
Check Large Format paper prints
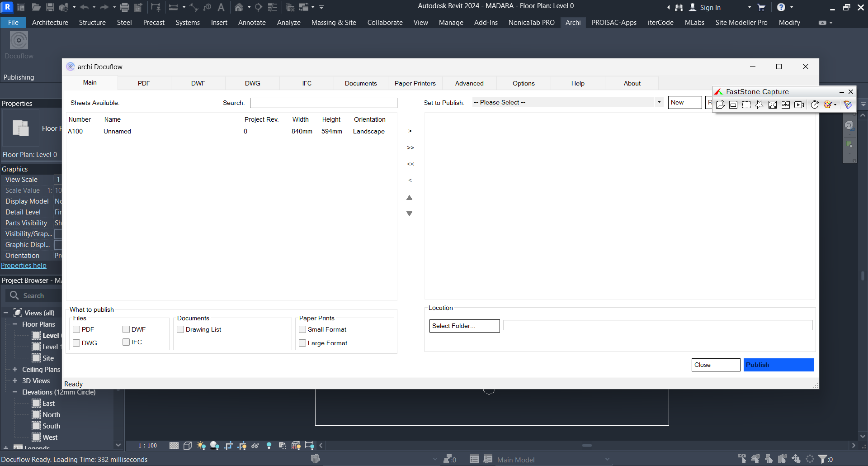302,343
